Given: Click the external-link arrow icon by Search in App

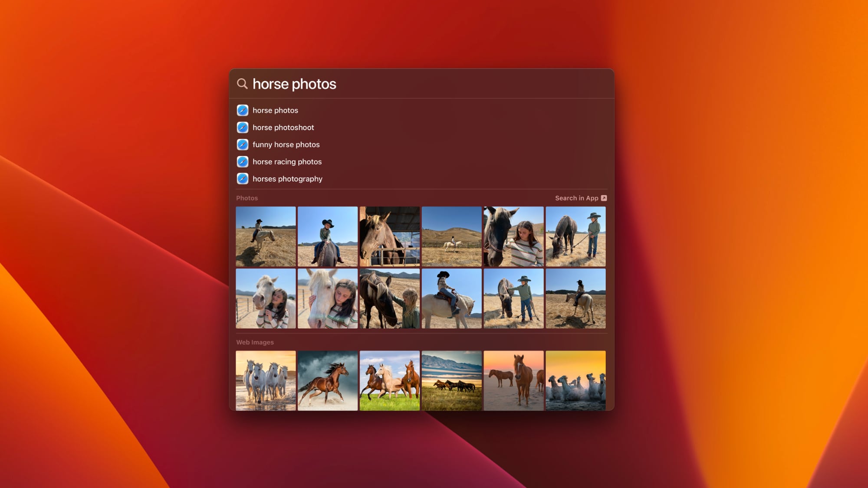Looking at the screenshot, I should (x=604, y=198).
